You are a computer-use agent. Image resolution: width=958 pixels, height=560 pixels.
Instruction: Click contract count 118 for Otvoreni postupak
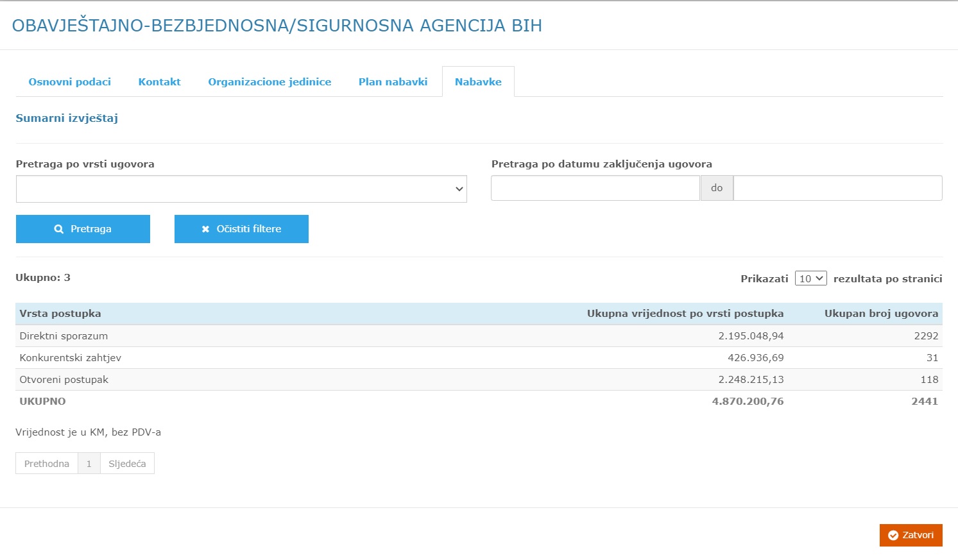[x=929, y=380]
